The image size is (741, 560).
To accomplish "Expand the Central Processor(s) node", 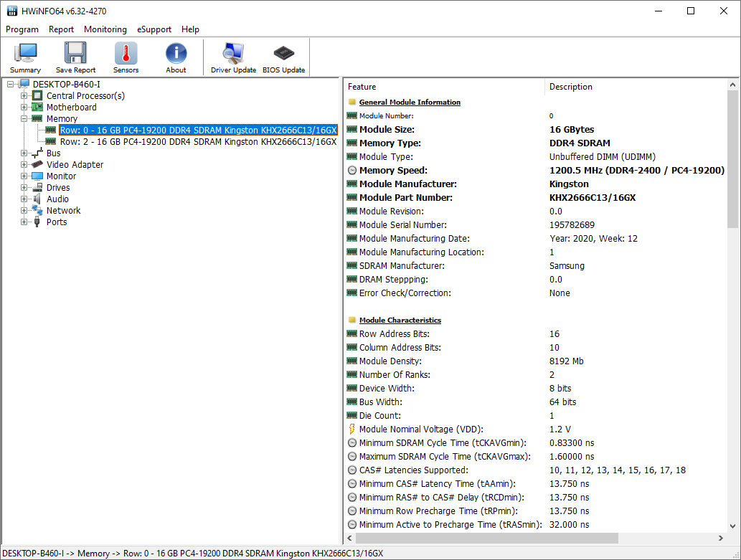I will (x=24, y=96).
